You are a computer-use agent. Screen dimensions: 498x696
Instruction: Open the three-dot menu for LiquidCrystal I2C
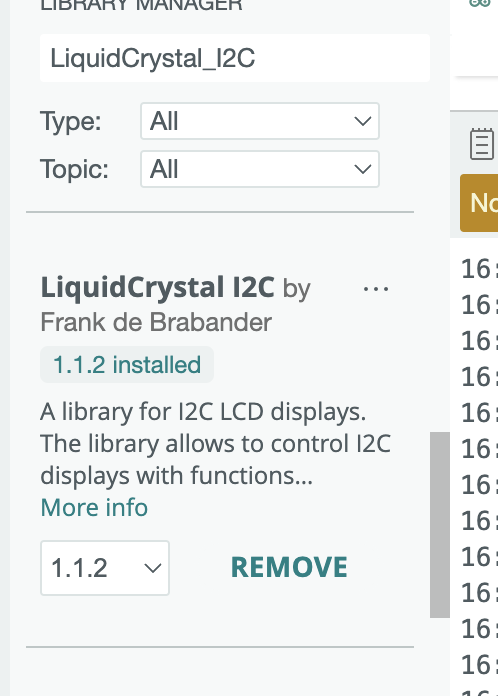tap(375, 289)
